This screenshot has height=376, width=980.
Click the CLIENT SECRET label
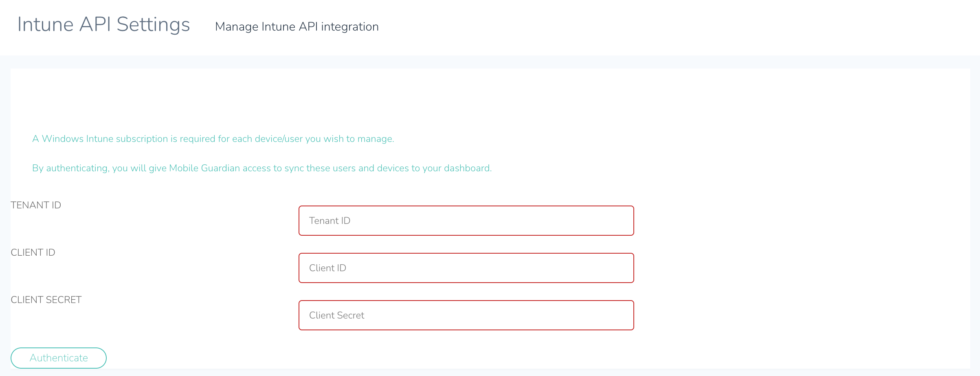tap(46, 300)
